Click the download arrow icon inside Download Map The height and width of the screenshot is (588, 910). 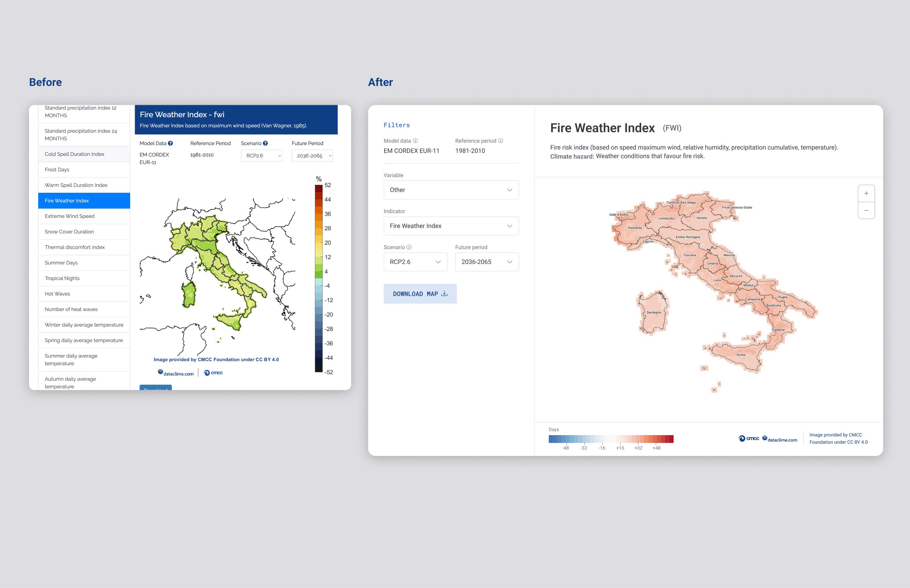pyautogui.click(x=444, y=294)
